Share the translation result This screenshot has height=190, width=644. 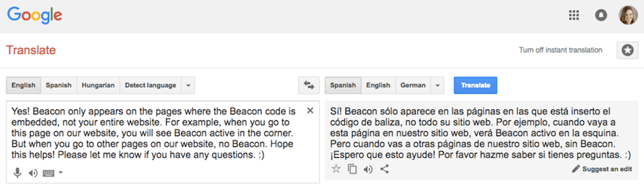point(385,169)
